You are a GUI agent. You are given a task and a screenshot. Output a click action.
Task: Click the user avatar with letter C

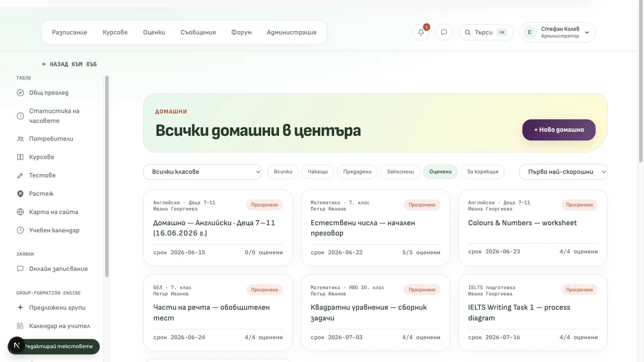530,32
